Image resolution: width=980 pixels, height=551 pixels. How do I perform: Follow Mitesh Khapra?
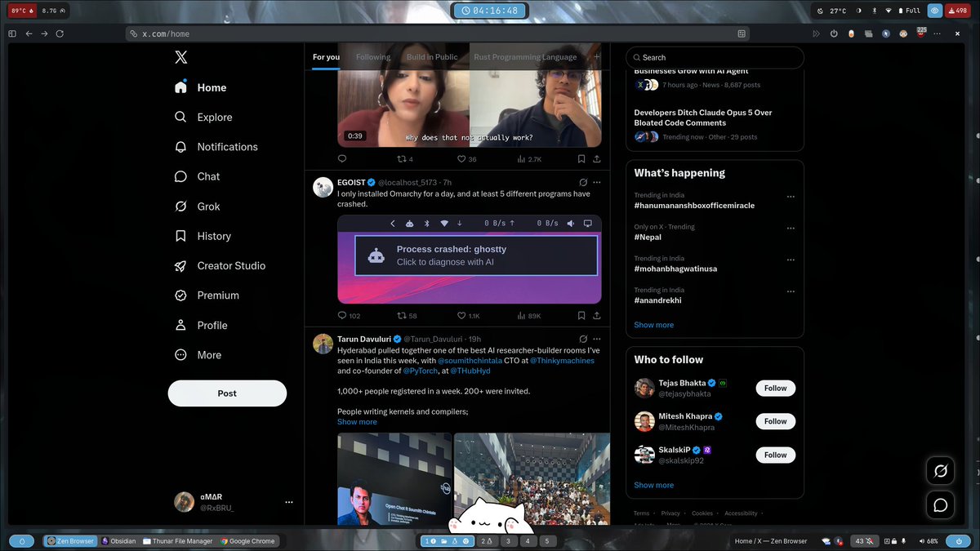click(775, 421)
